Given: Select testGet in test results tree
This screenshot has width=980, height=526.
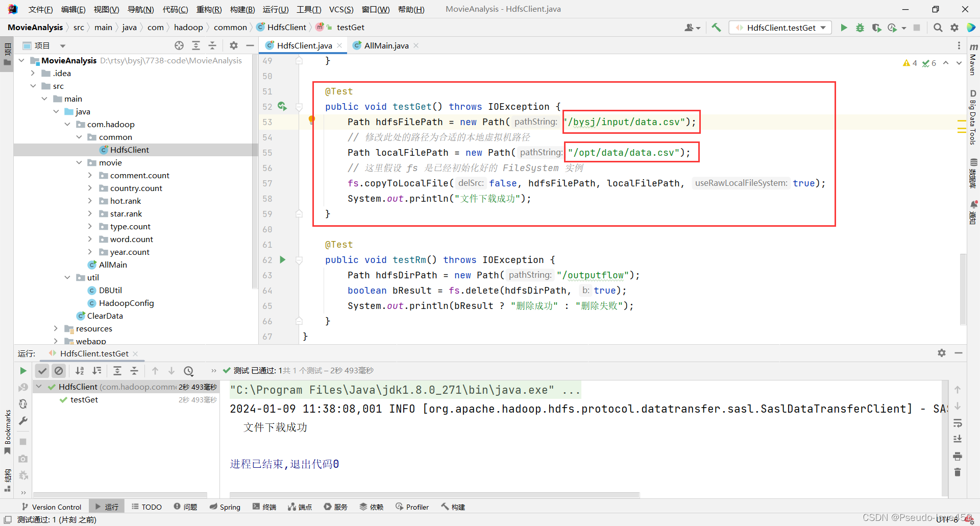Looking at the screenshot, I should coord(84,399).
